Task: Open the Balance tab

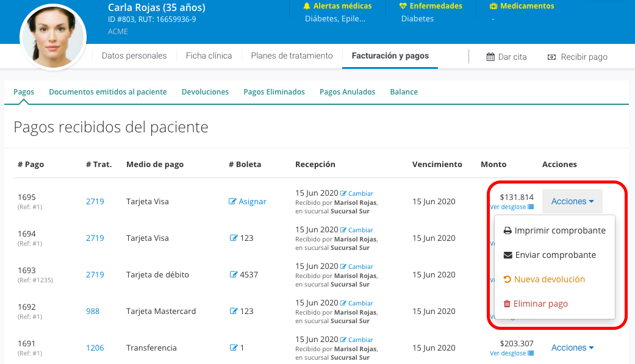Action: [404, 91]
